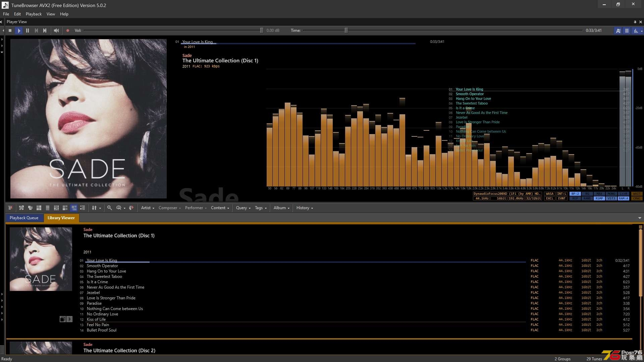Screen dimensions: 644x362
Task: Toggle the track list display icon in player bar
Action: pos(627,31)
